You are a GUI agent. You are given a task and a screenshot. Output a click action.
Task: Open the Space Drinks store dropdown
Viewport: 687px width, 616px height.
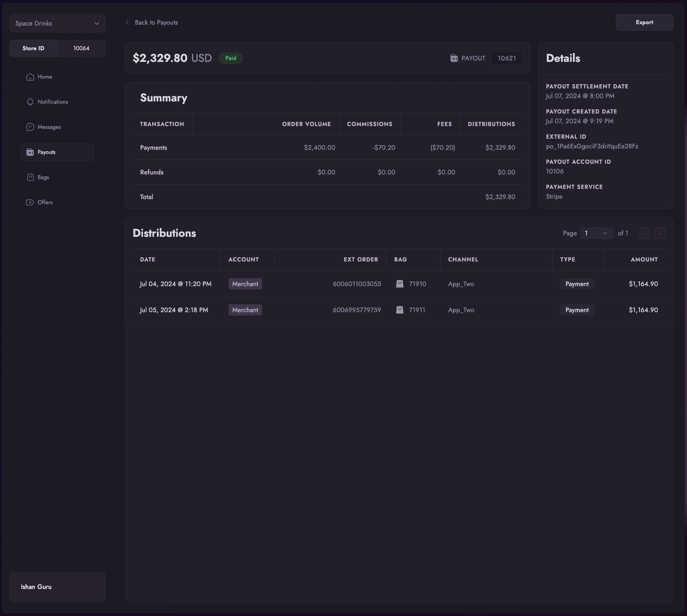[57, 23]
